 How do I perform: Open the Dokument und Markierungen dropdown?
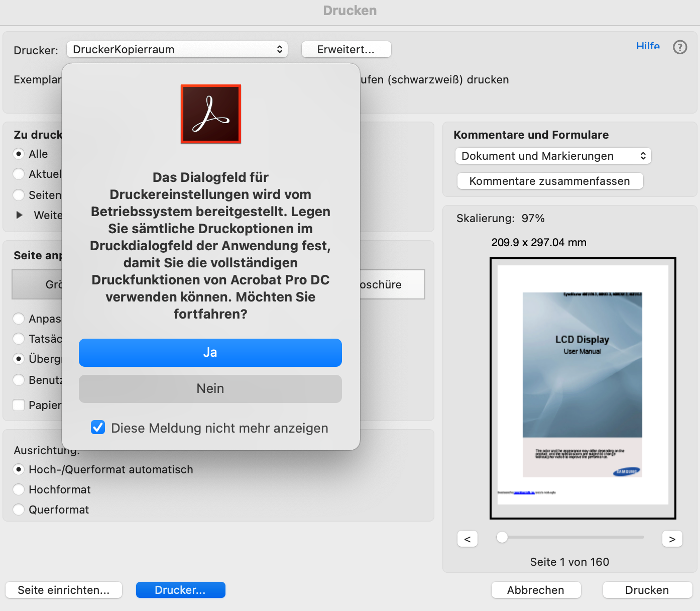coord(553,156)
